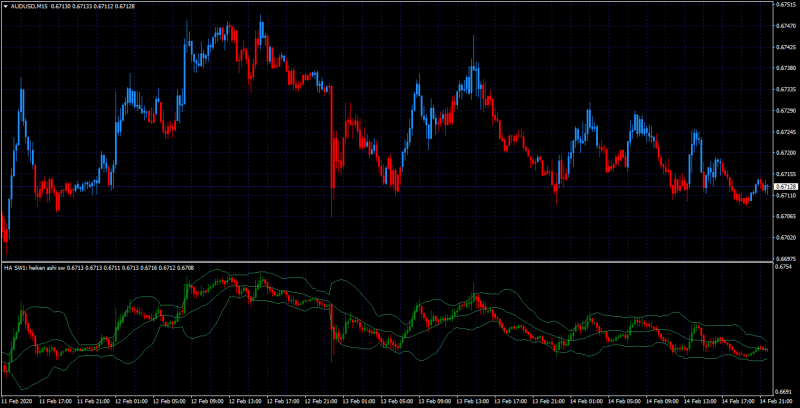Click the current price label 0.67128 on axis

pos(786,187)
